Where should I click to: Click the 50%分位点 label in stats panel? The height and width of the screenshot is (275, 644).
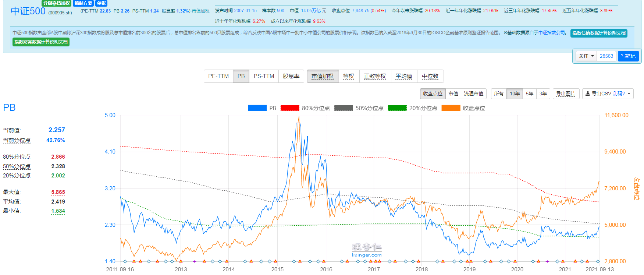pyautogui.click(x=17, y=166)
